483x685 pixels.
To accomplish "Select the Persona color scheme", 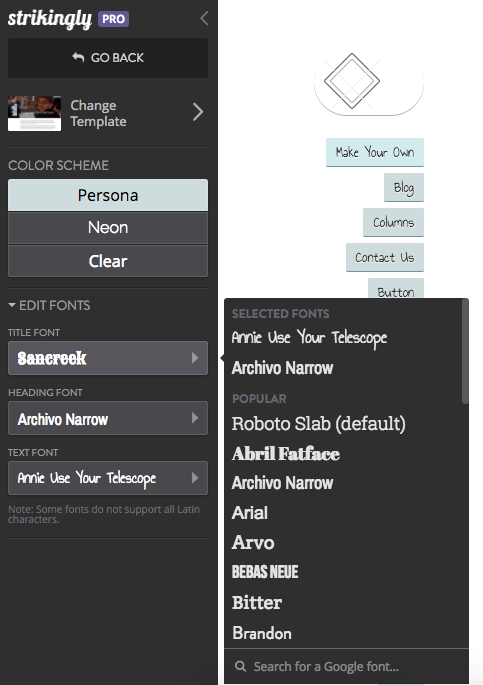I will coord(108,195).
